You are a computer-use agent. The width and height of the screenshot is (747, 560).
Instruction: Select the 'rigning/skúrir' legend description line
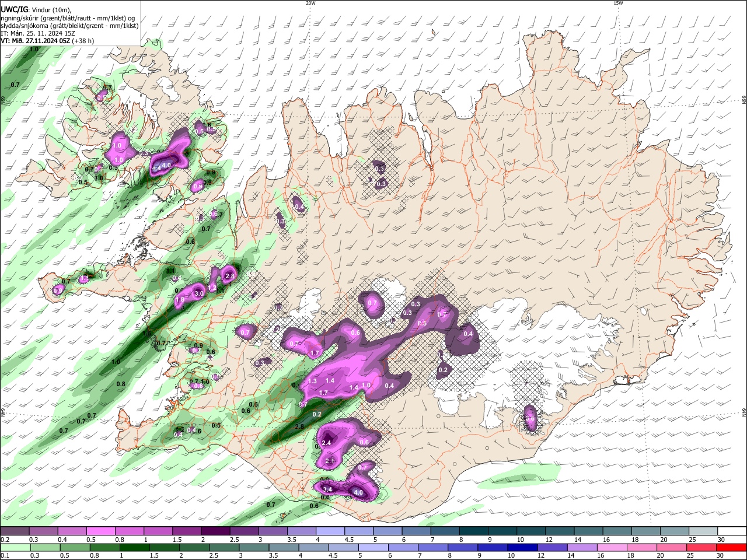click(x=68, y=18)
